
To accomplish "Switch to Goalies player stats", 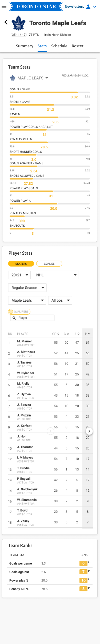I will click(x=49, y=264).
